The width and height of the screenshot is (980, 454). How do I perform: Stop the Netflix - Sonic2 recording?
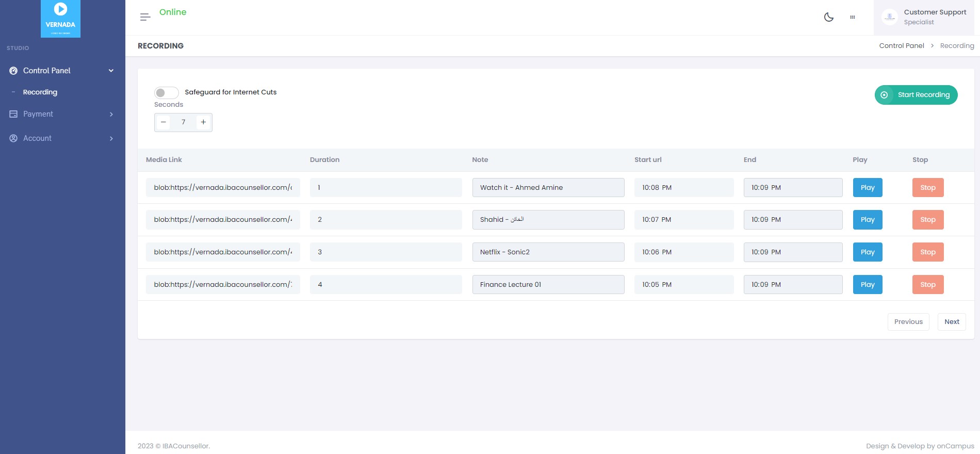[927, 252]
